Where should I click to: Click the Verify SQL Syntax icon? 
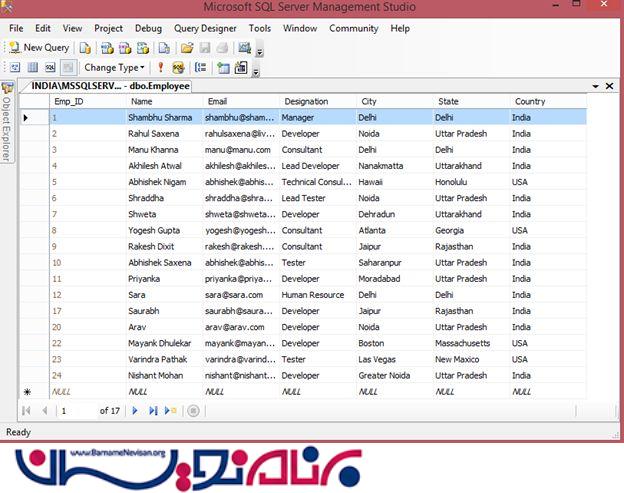[180, 68]
